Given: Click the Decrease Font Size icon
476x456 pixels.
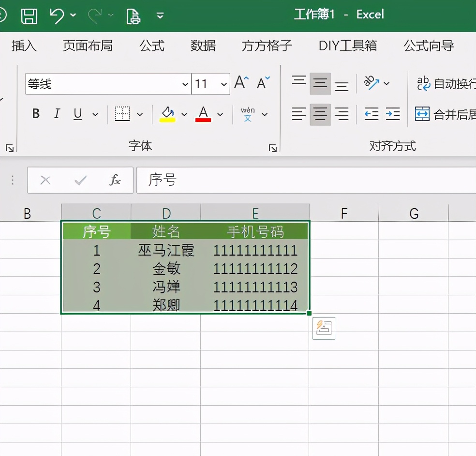Looking at the screenshot, I should (263, 83).
